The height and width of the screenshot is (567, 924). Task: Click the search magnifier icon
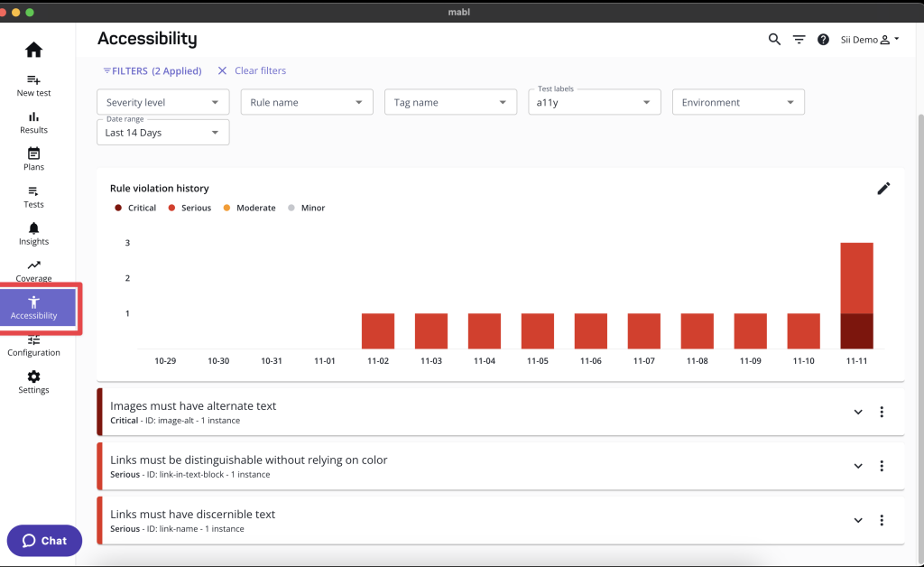(774, 40)
